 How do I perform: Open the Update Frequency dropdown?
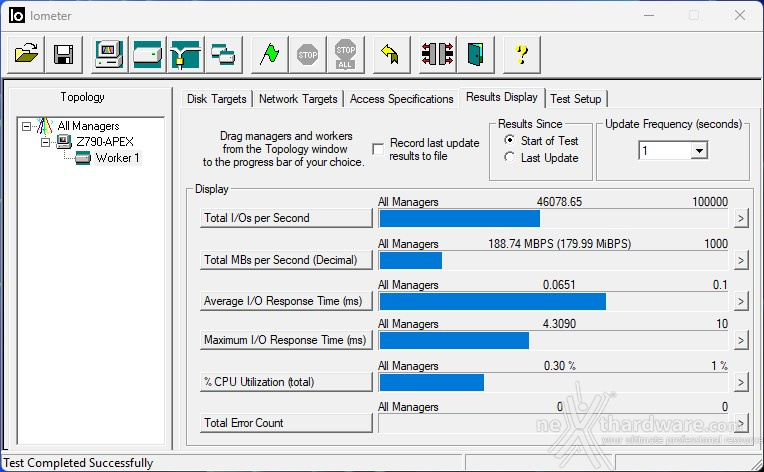[x=699, y=151]
